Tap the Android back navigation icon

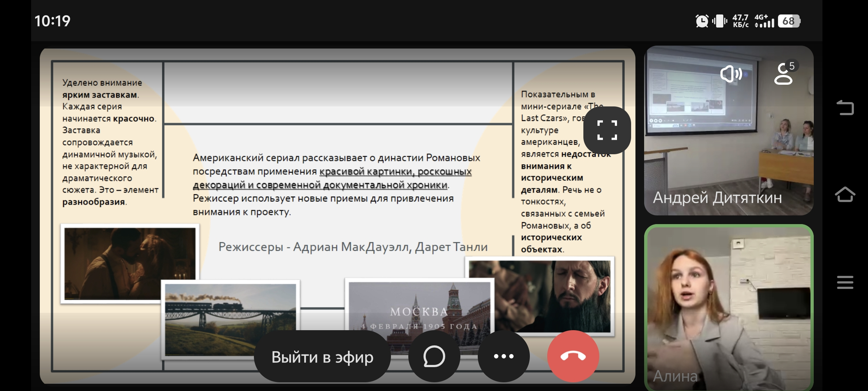(x=845, y=108)
